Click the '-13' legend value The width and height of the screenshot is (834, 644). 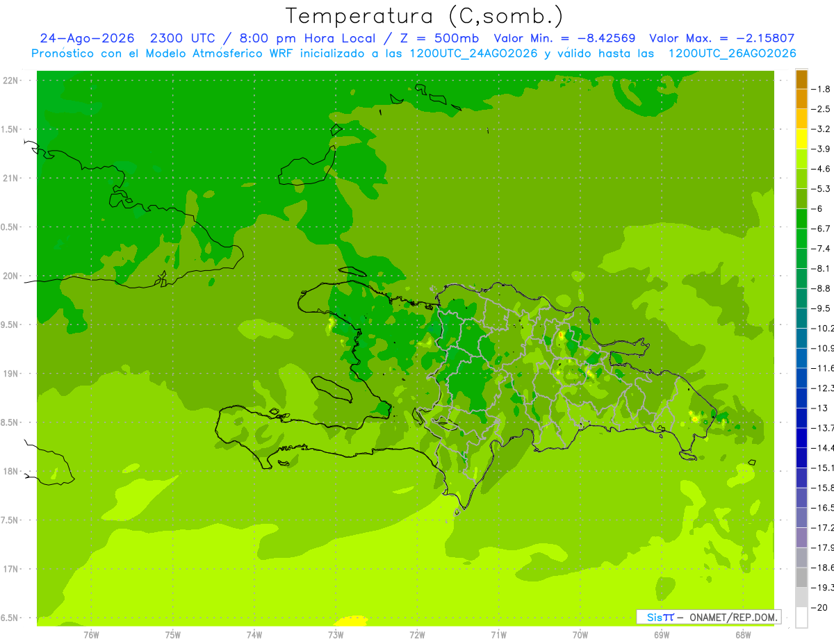(820, 408)
